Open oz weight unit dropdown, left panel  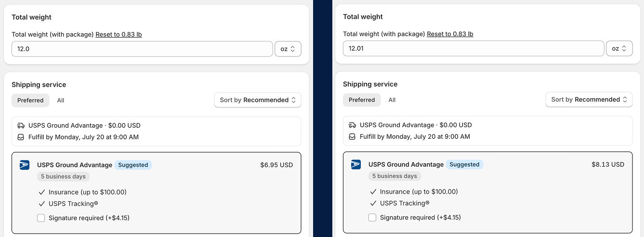coord(288,49)
